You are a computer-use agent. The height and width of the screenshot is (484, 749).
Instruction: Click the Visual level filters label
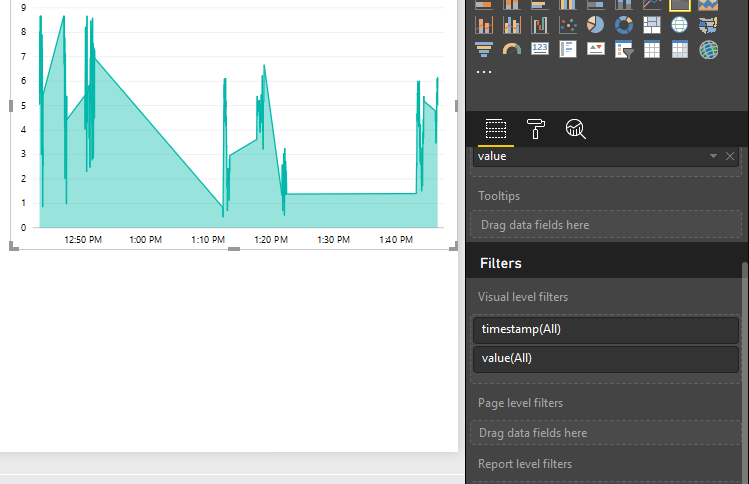click(x=523, y=297)
